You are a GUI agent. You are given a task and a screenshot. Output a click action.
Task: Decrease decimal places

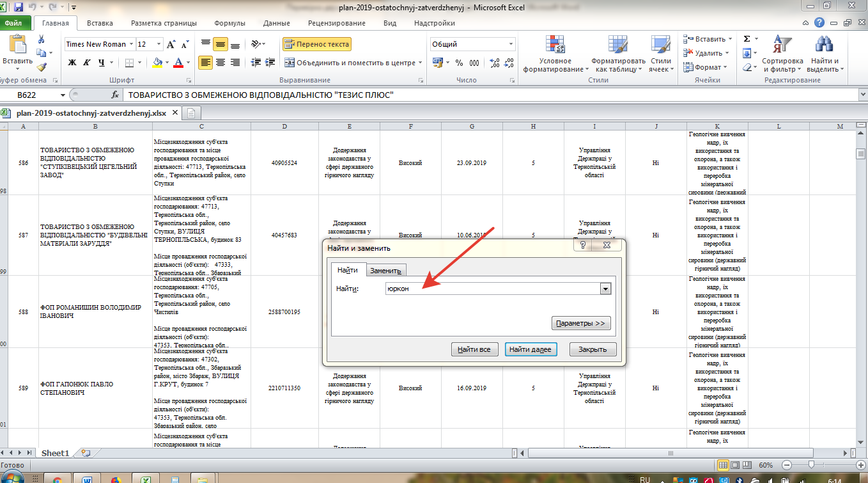[509, 63]
